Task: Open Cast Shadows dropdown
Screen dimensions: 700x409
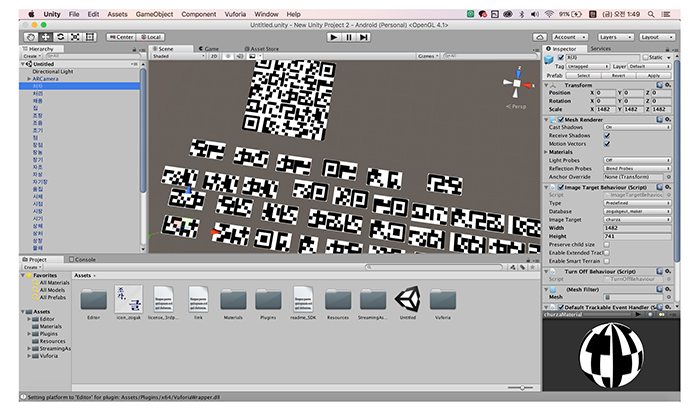Action: [x=638, y=127]
